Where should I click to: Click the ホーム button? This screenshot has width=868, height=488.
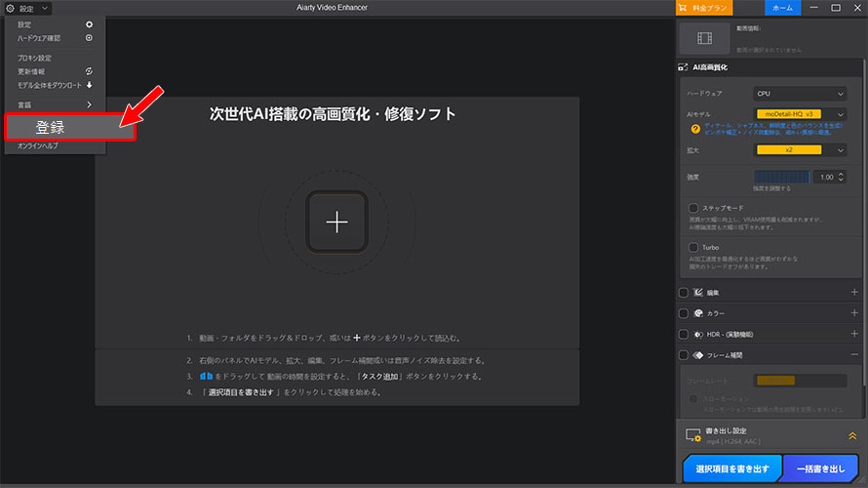(x=782, y=8)
